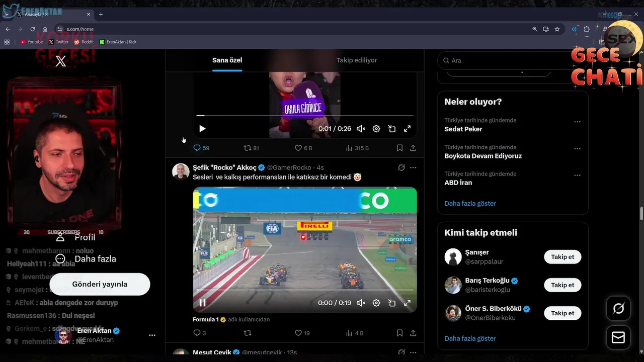Share the post with 315 B views
The width and height of the screenshot is (644, 362).
pyautogui.click(x=413, y=148)
